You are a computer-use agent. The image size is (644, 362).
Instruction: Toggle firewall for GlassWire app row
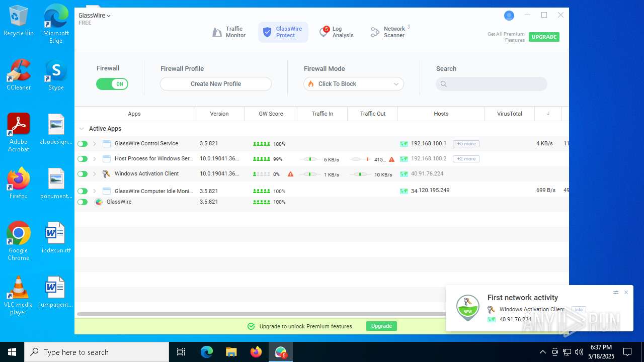tap(83, 202)
